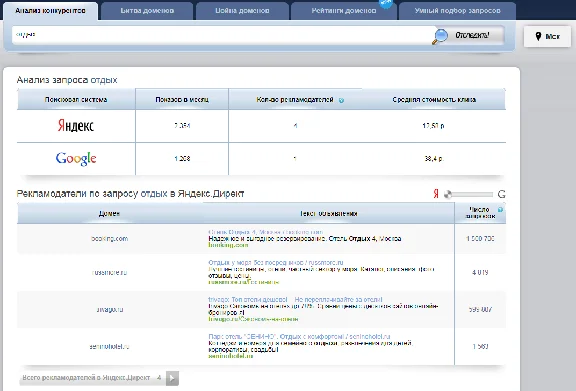The image size is (576, 391).
Task: Open the booking.com ad title link
Action: 266,232
